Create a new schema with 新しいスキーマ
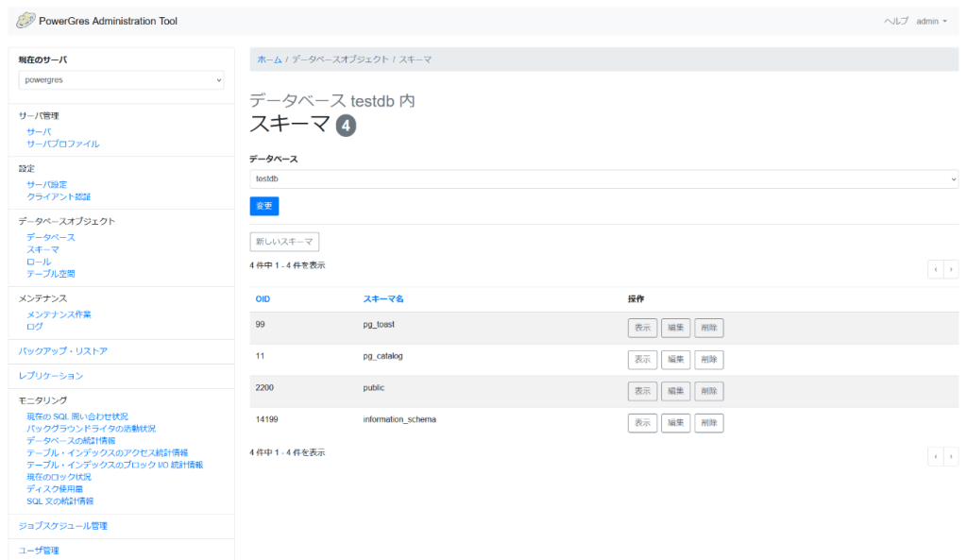The width and height of the screenshot is (967, 560). coord(284,242)
